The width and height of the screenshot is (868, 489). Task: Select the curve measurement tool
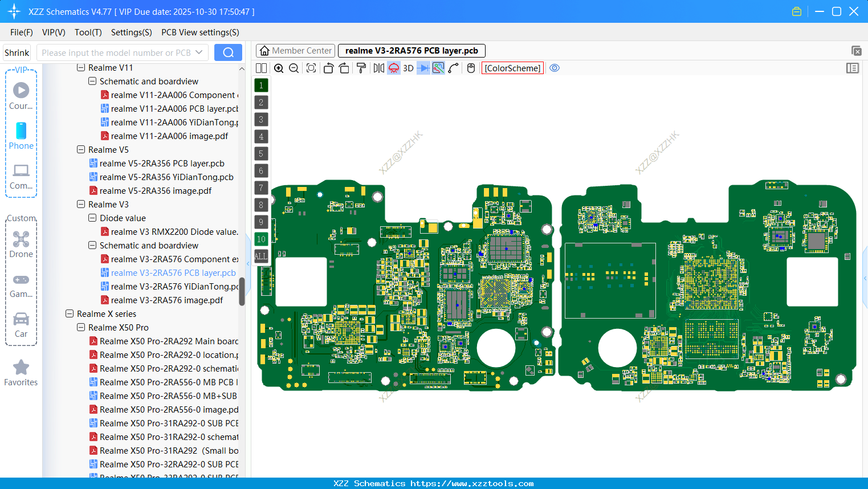click(454, 68)
